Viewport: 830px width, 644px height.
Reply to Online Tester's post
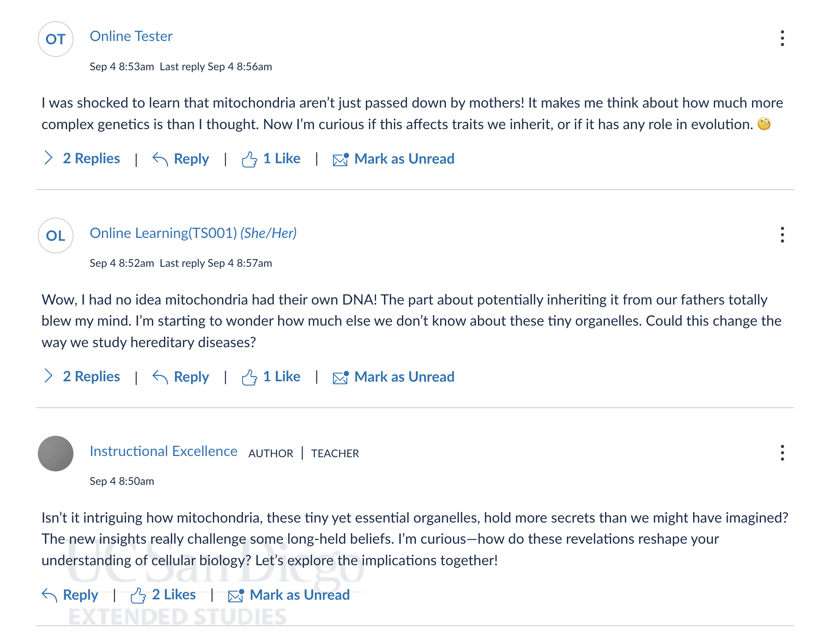pyautogui.click(x=181, y=159)
